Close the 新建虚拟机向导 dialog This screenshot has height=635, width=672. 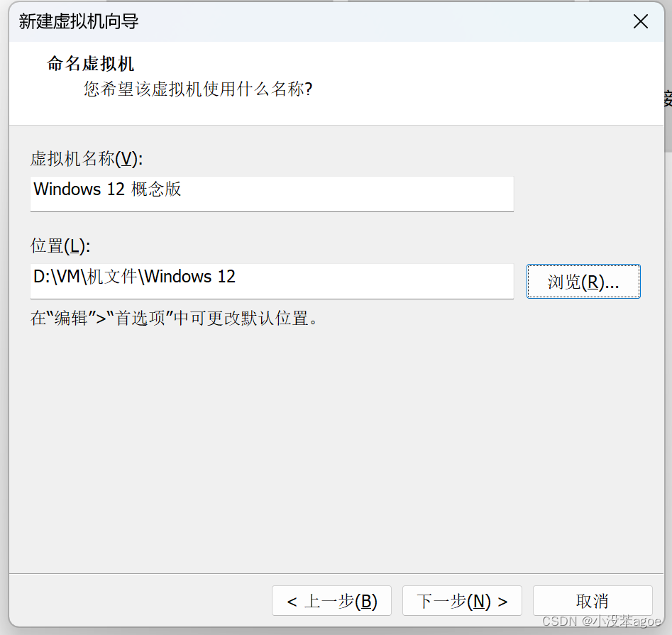coord(641,21)
